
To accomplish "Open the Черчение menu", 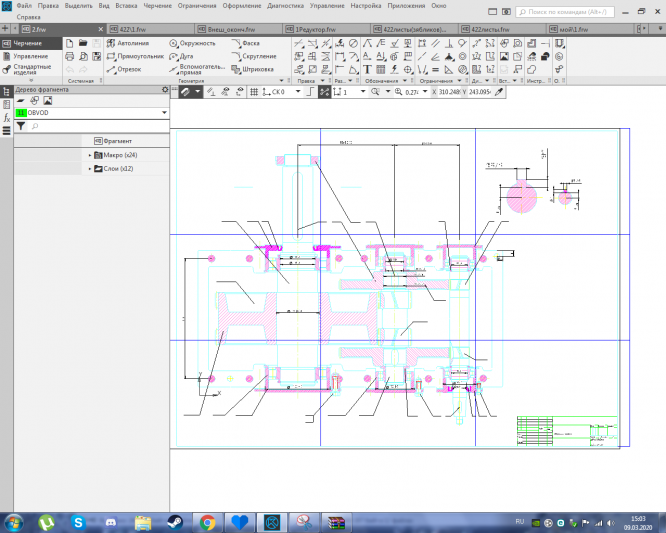I will [x=157, y=6].
